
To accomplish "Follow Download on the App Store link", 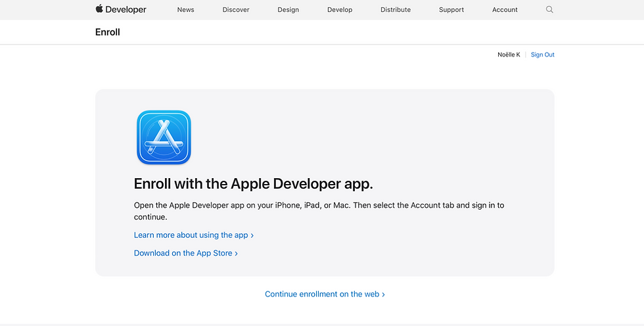I will [185, 253].
